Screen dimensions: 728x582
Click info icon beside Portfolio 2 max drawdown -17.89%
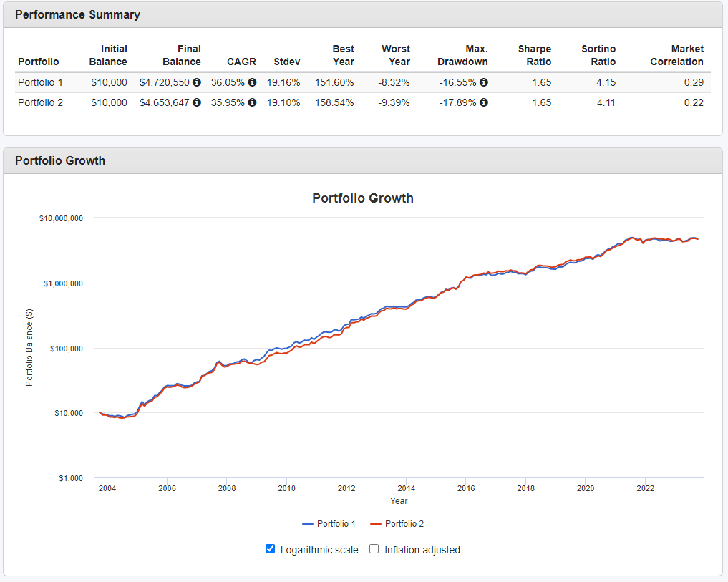[484, 102]
